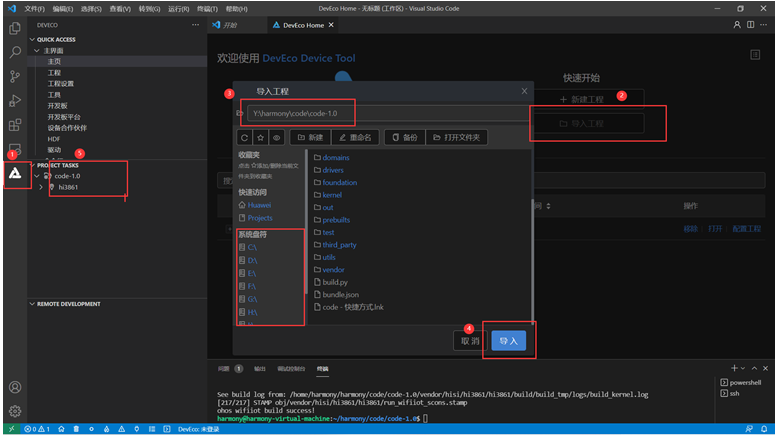Image resolution: width=777 pixels, height=436 pixels.
Task: Open the Search view in activity bar
Action: (x=15, y=52)
